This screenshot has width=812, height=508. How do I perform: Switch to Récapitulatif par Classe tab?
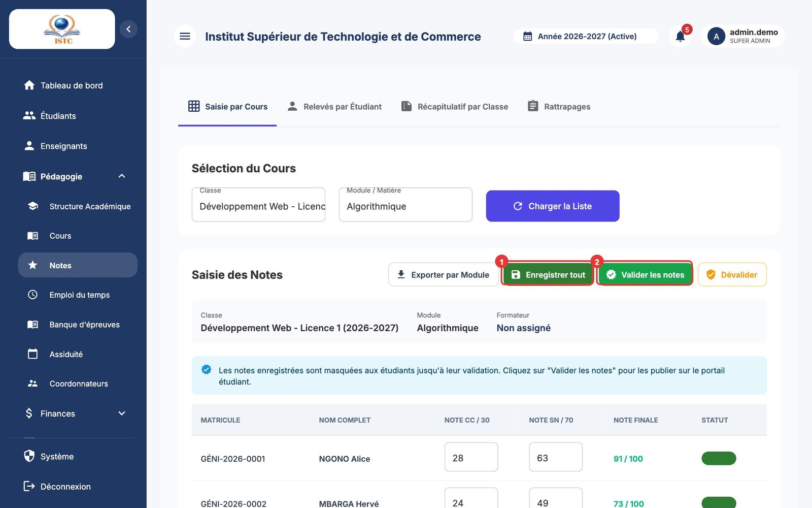(455, 107)
